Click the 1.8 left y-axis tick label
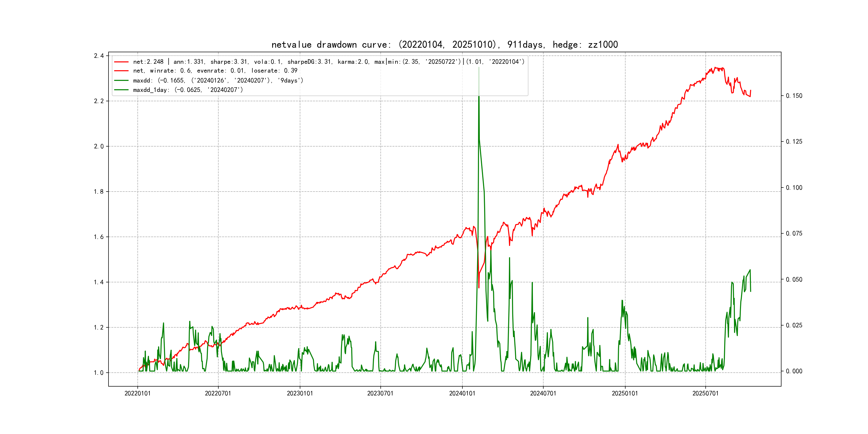The image size is (868, 434). pos(99,192)
